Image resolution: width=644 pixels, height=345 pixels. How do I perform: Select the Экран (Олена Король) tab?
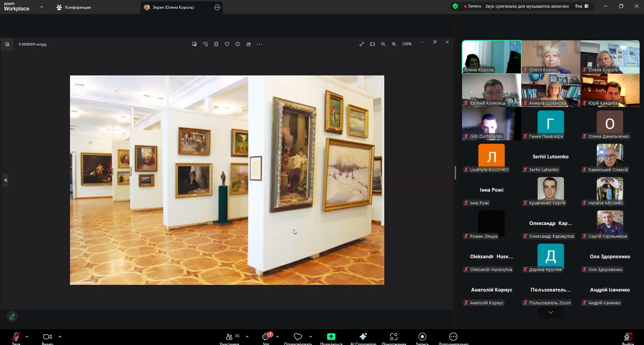click(x=173, y=7)
